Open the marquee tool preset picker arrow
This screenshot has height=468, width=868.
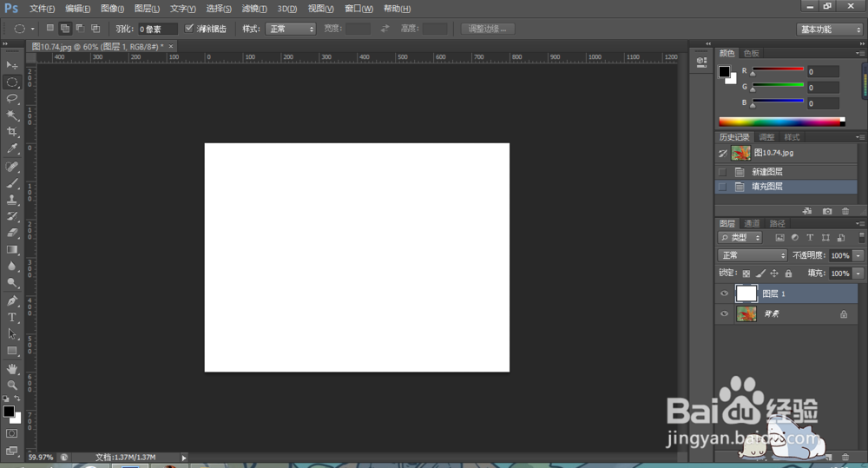[33, 29]
